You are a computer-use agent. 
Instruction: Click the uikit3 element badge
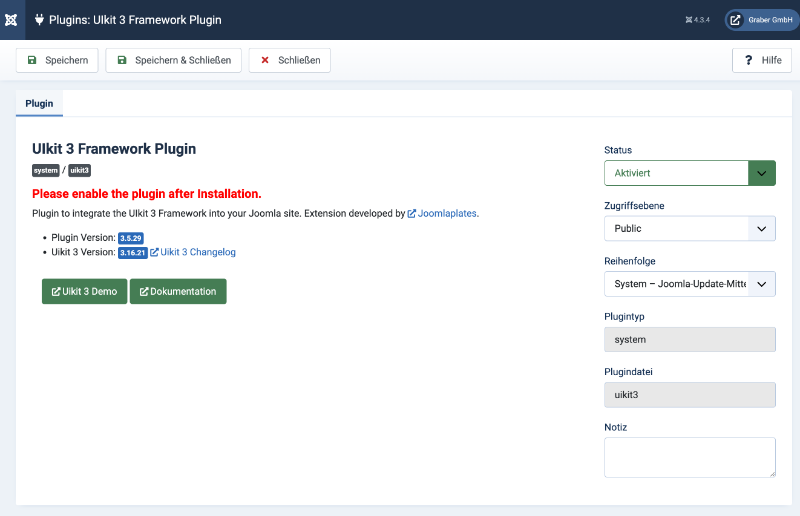click(x=80, y=170)
